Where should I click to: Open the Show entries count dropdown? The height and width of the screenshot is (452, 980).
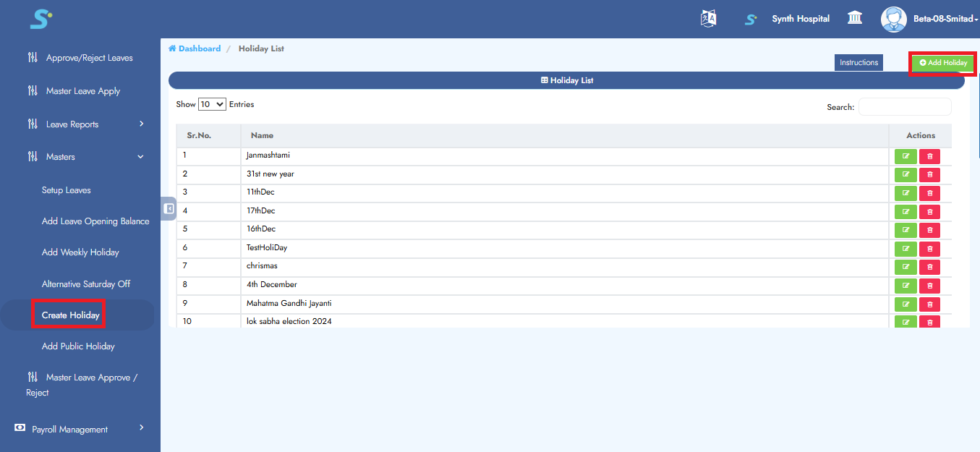[x=212, y=104]
